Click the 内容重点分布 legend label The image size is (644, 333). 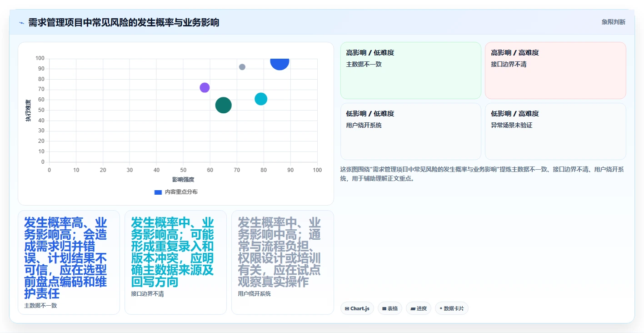click(181, 192)
